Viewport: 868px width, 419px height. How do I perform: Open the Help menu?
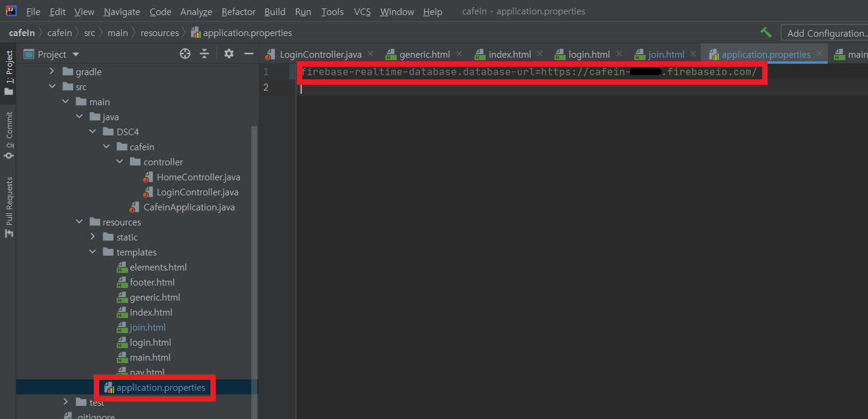(433, 11)
